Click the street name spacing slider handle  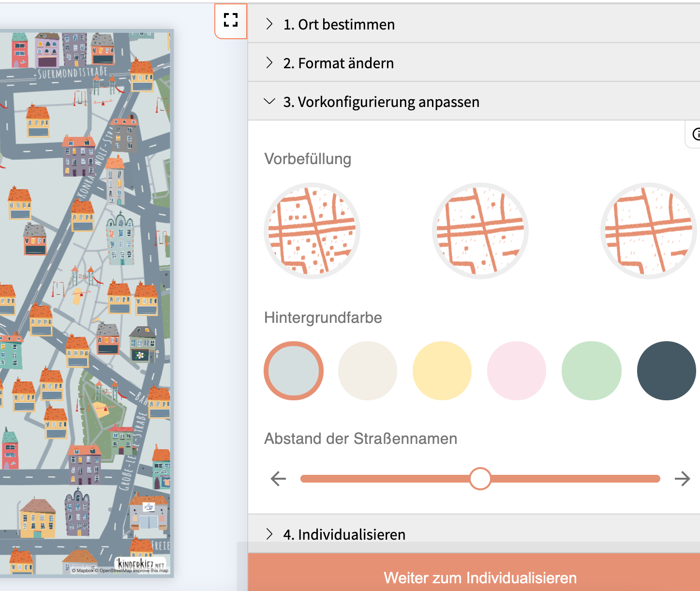point(480,479)
